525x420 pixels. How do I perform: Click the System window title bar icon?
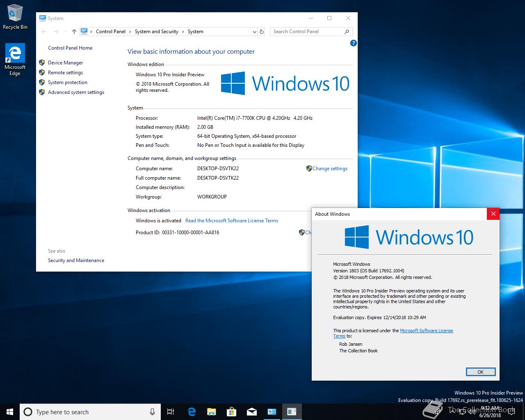[43, 18]
